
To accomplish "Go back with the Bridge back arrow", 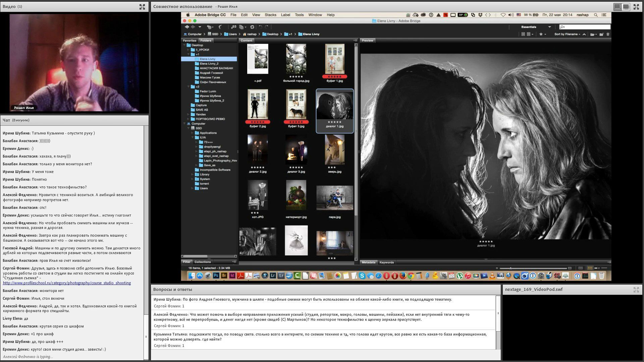I will click(187, 27).
